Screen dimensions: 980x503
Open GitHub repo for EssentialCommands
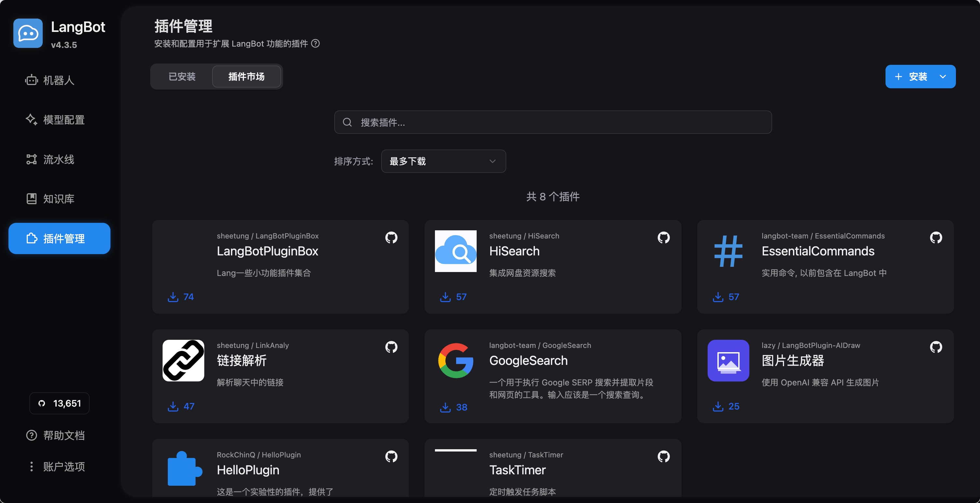936,237
